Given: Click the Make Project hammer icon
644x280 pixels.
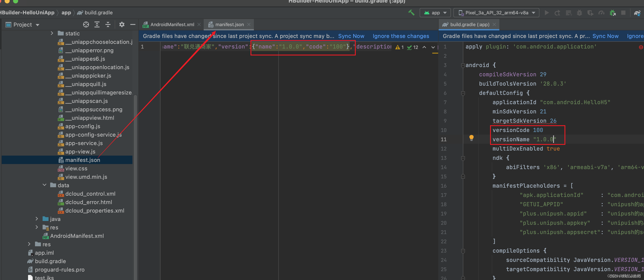Looking at the screenshot, I should point(411,12).
